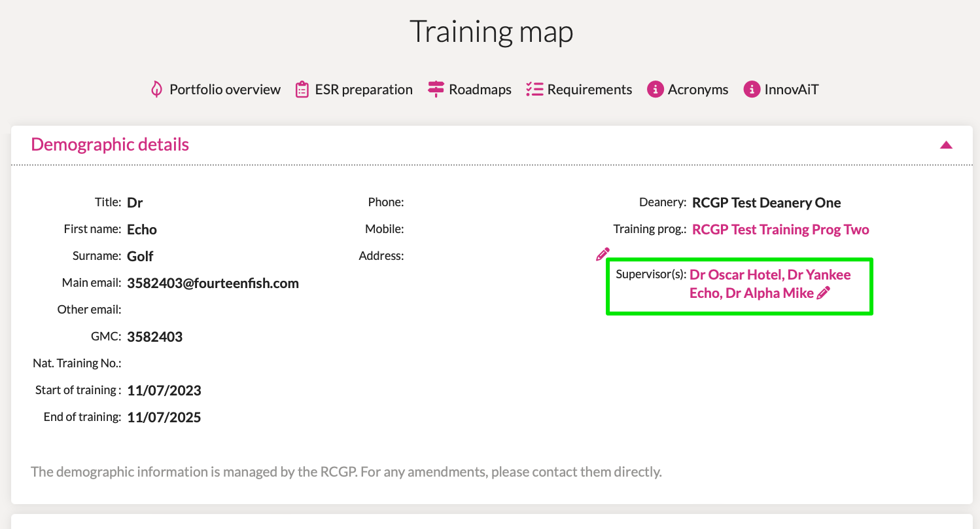Screen dimensions: 980x529
Task: Click the Mobile label
Action: click(x=385, y=229)
